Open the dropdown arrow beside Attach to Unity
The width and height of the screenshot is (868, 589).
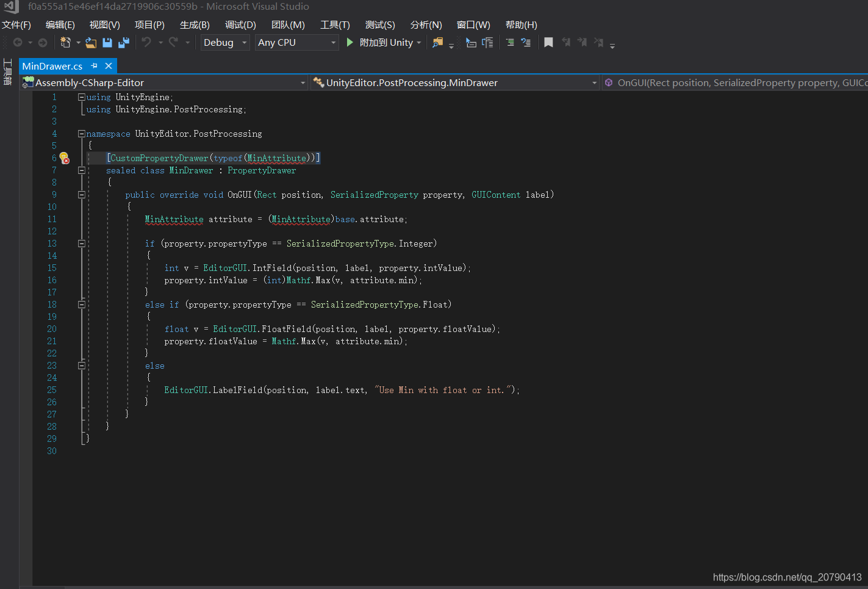point(419,43)
